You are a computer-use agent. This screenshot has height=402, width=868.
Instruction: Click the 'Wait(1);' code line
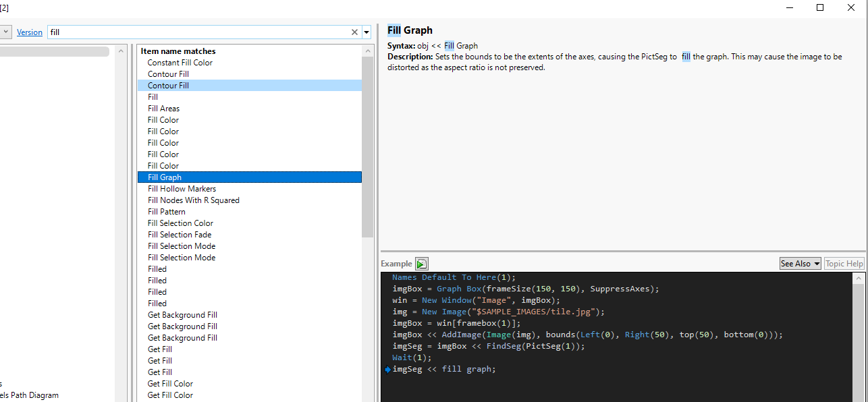tap(412, 357)
